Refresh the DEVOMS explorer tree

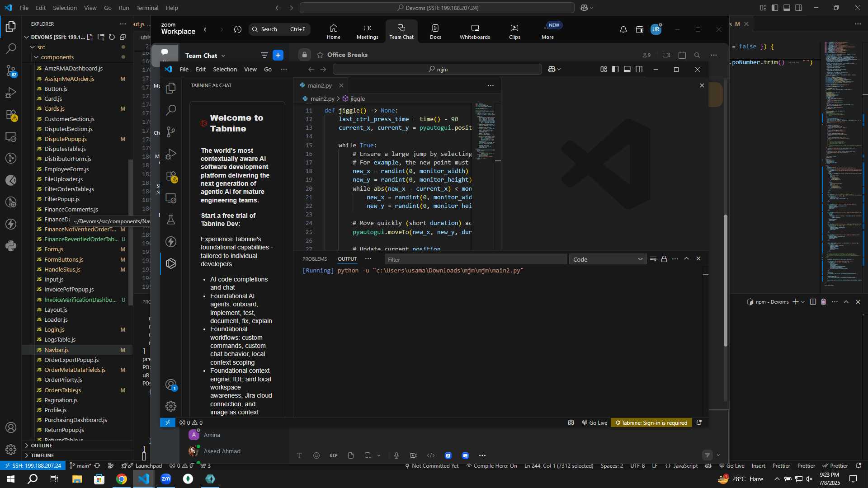click(112, 37)
